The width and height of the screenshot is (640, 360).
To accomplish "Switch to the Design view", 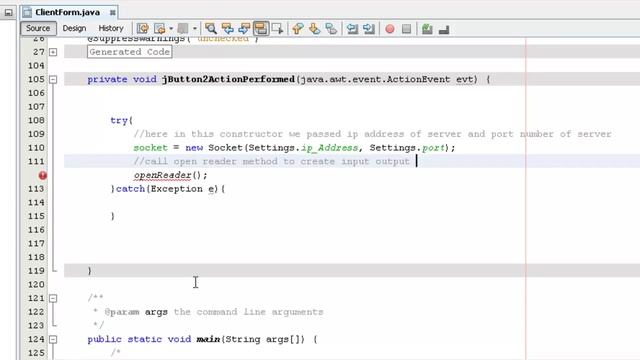I will [74, 28].
